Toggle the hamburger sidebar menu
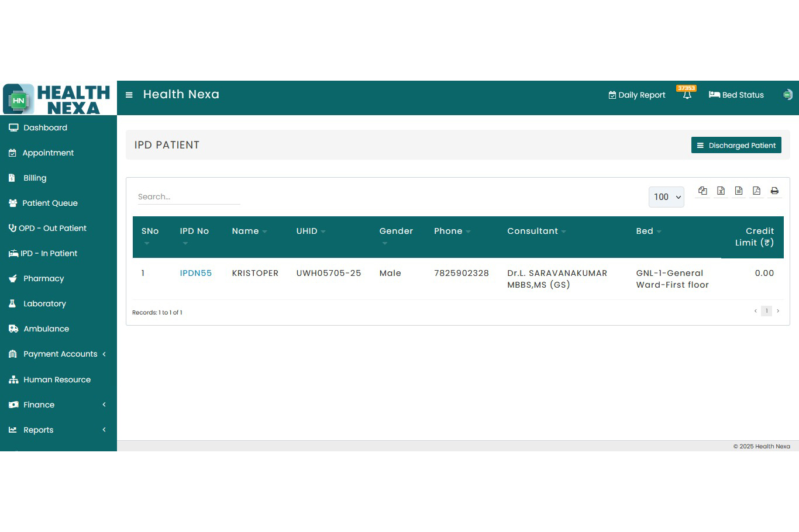The image size is (799, 532). point(129,95)
